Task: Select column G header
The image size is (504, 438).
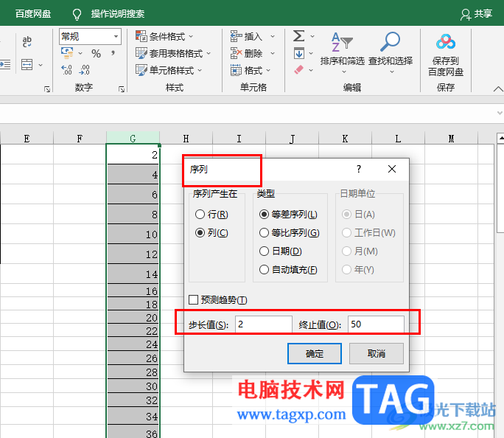Action: click(x=133, y=139)
